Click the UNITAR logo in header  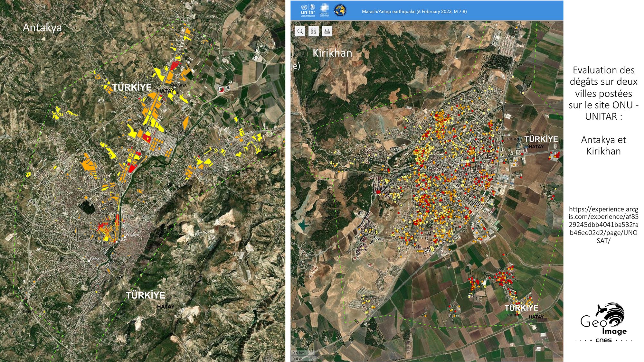pos(308,10)
